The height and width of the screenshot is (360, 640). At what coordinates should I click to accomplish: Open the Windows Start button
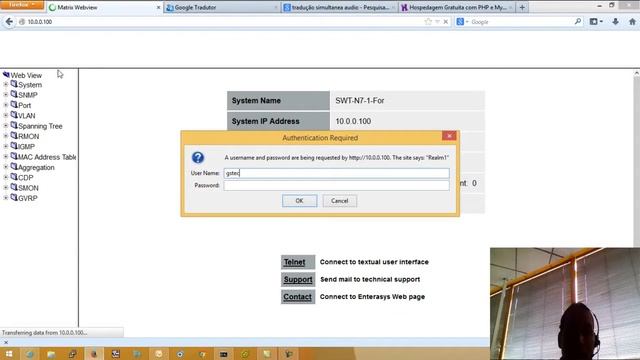(x=9, y=354)
